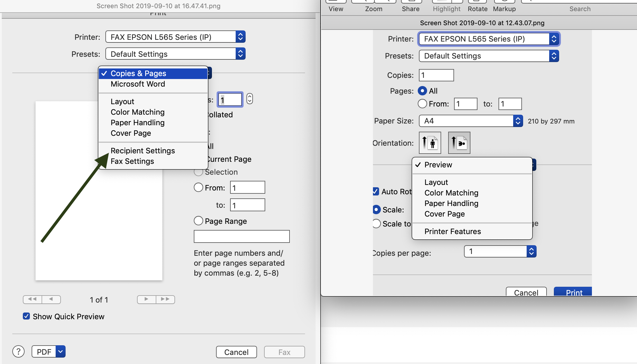
Task: Uncheck Show Quick Preview checkbox
Action: click(x=26, y=316)
